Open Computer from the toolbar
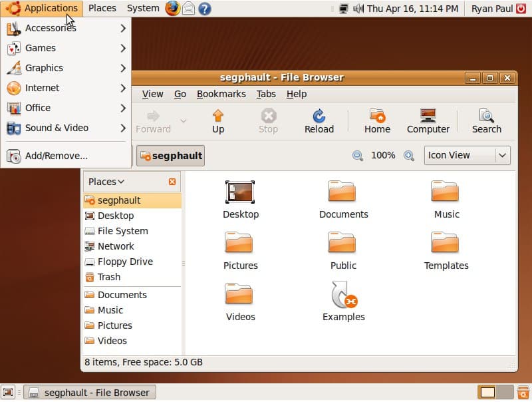This screenshot has width=532, height=402. 428,120
